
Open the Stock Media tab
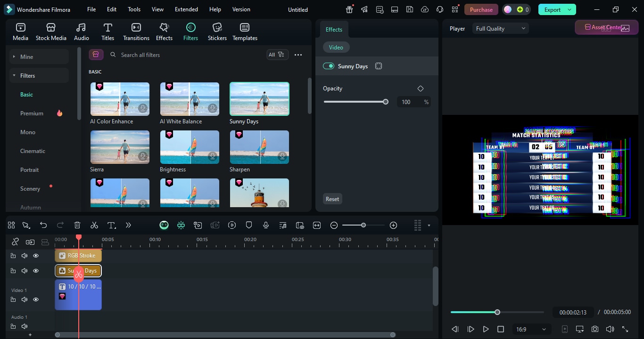click(x=51, y=32)
